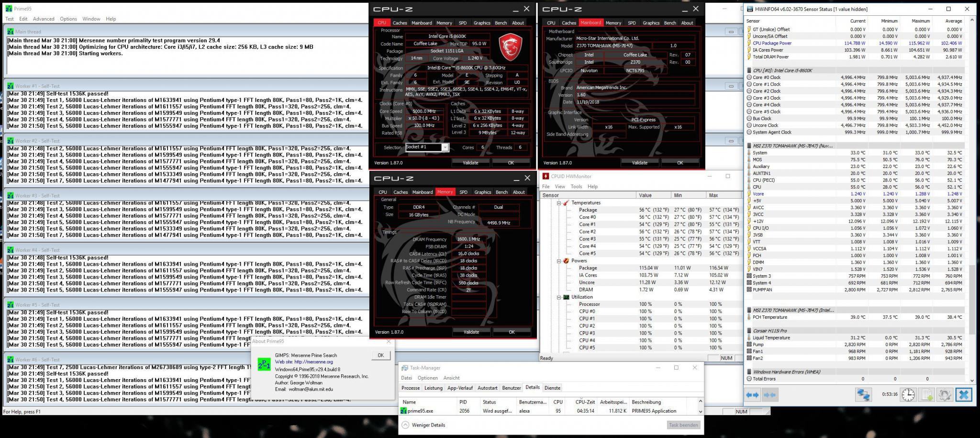Image resolution: width=980 pixels, height=438 pixels.
Task: Click HWiNFO collapse-columns arrows button
Action: 769,395
